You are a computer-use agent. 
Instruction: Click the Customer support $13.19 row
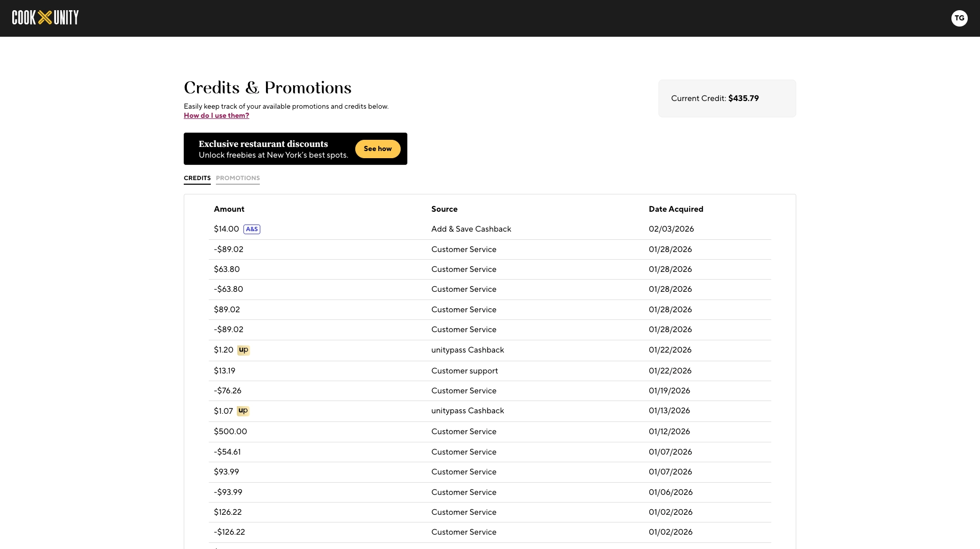pyautogui.click(x=490, y=371)
